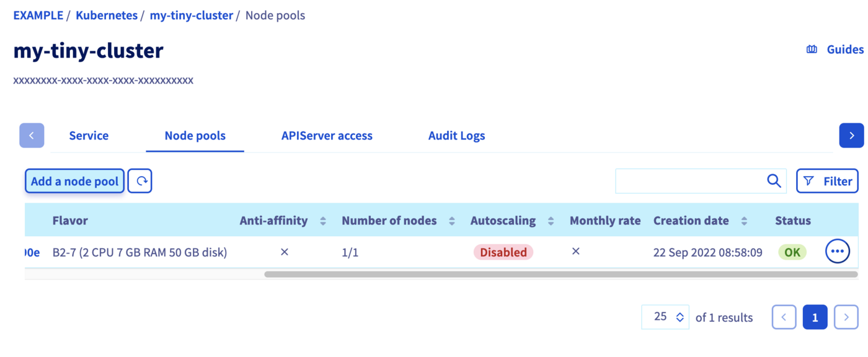
Task: Click the next page arrow
Action: click(846, 317)
